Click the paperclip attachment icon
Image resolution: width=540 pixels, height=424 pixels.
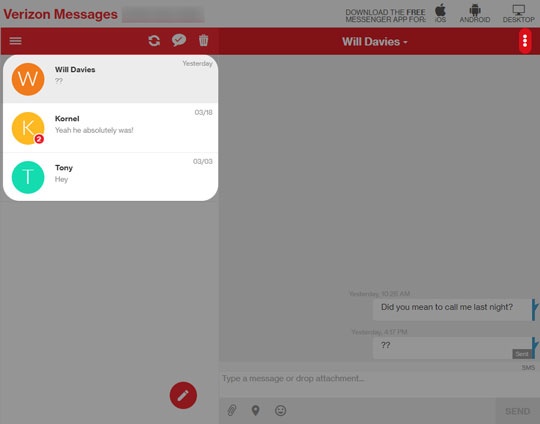click(232, 410)
